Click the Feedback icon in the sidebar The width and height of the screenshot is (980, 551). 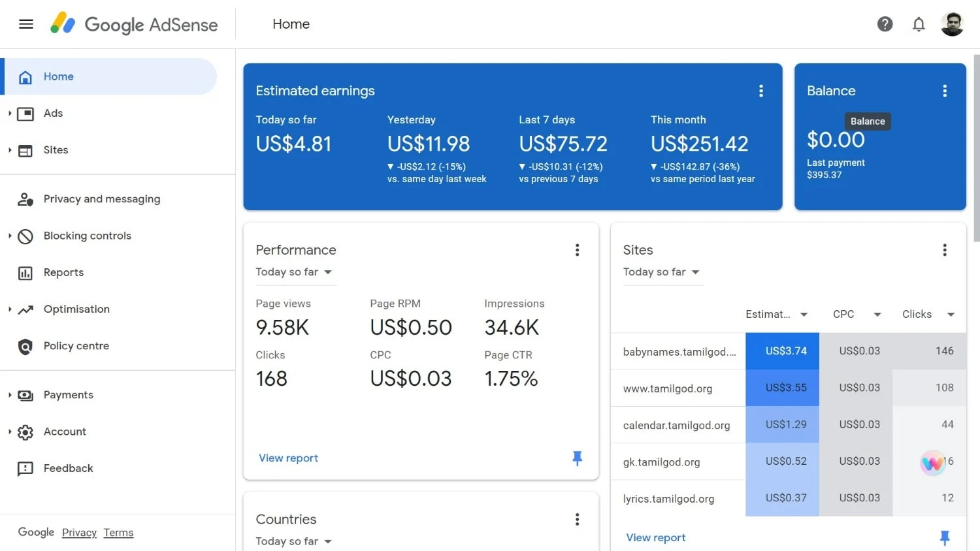click(25, 468)
